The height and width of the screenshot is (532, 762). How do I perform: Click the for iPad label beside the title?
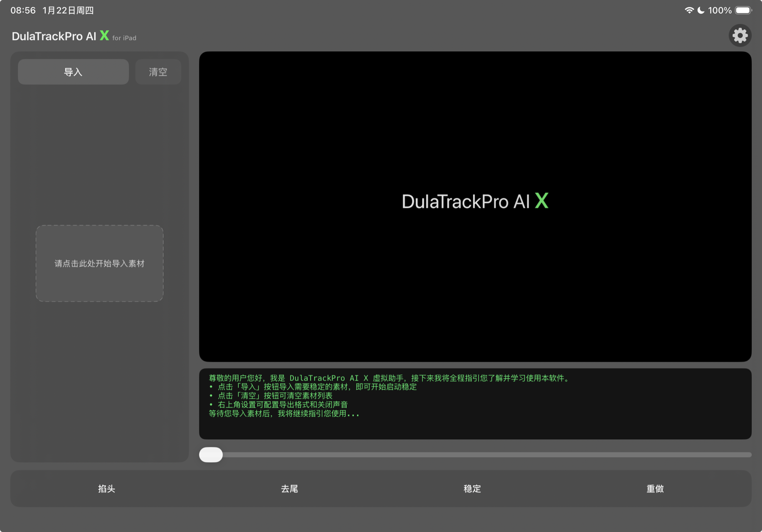click(124, 38)
